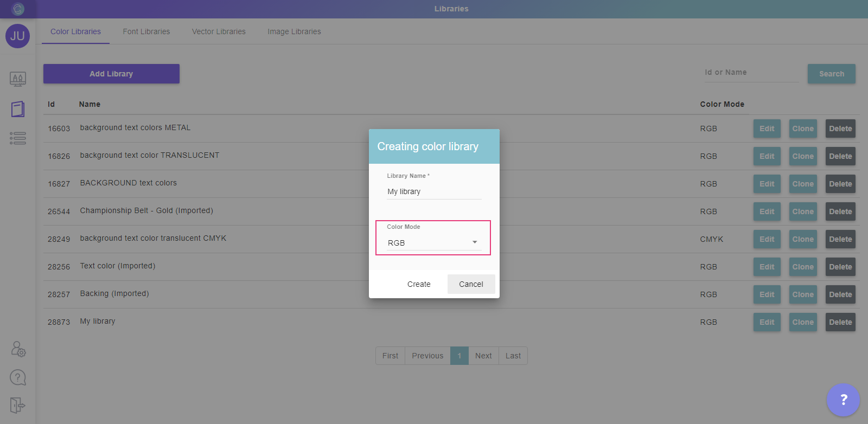Click the app logo at top left
Viewport: 868px width, 424px height.
click(x=18, y=9)
